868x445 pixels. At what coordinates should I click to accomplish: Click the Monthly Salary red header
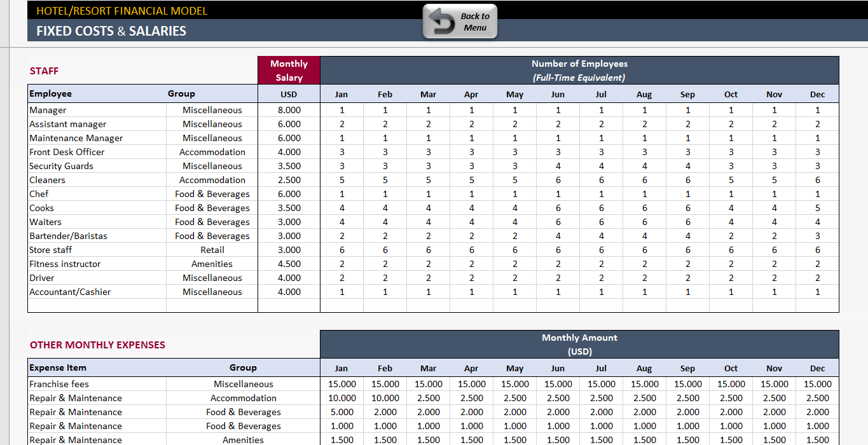tap(289, 71)
